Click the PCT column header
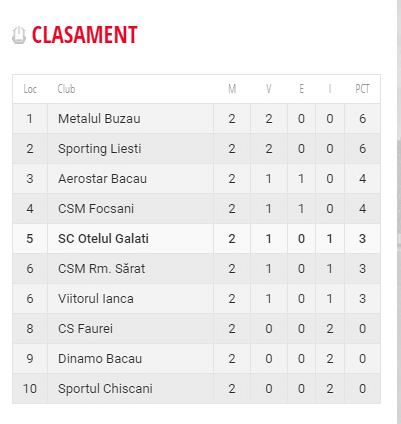Screen dimensions: 401x424 pyautogui.click(x=362, y=89)
